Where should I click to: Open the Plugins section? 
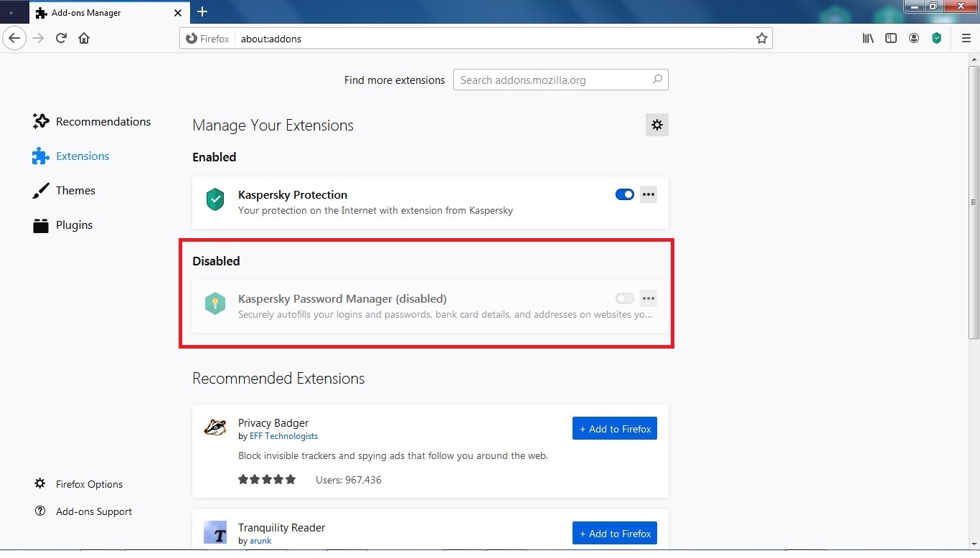pos(63,224)
